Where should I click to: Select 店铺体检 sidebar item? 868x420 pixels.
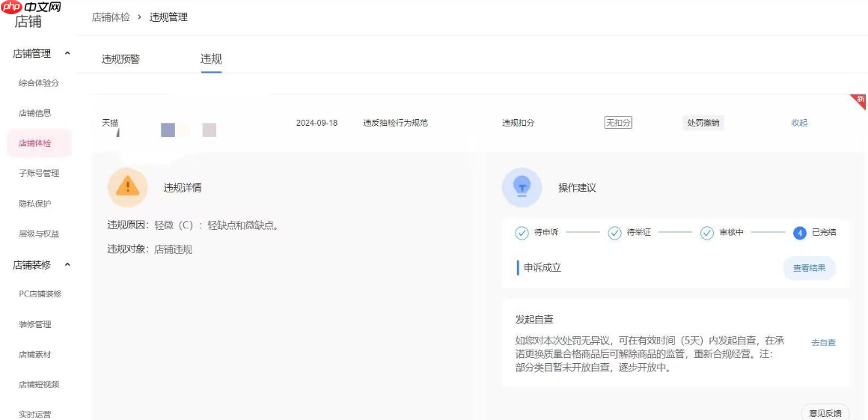[x=40, y=143]
